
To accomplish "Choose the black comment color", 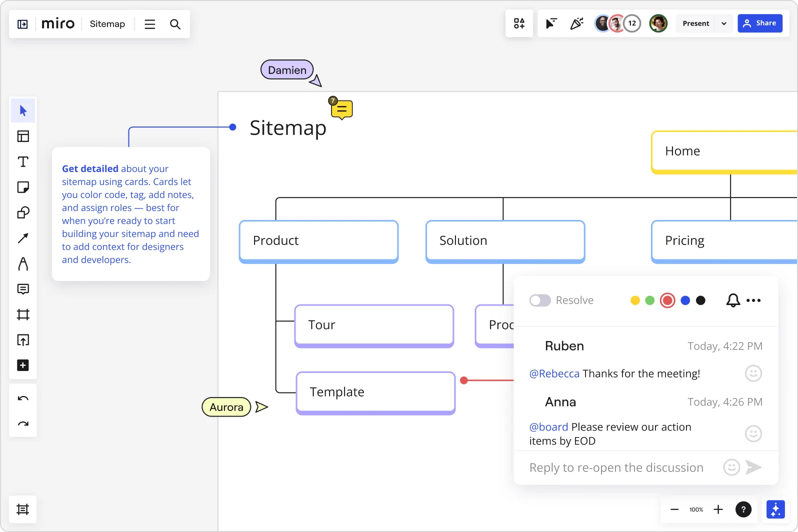I will pos(700,300).
